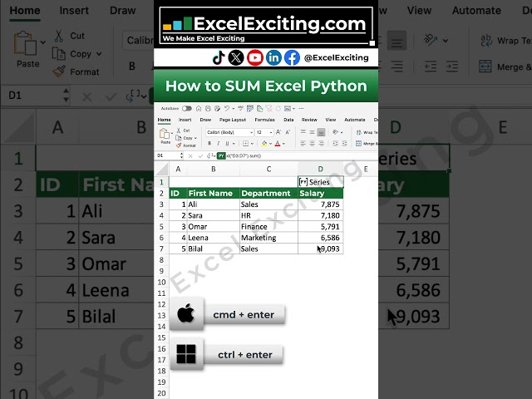Select highlighted Bottom Align in inset ribbon
The height and width of the screenshot is (399, 532).
coord(321,132)
